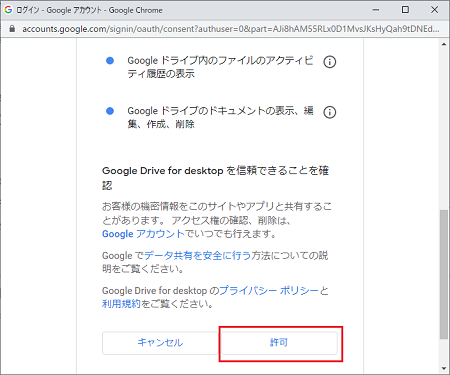Click the lock icon in address bar
Viewport: 450px width, 375px height.
pyautogui.click(x=12, y=29)
